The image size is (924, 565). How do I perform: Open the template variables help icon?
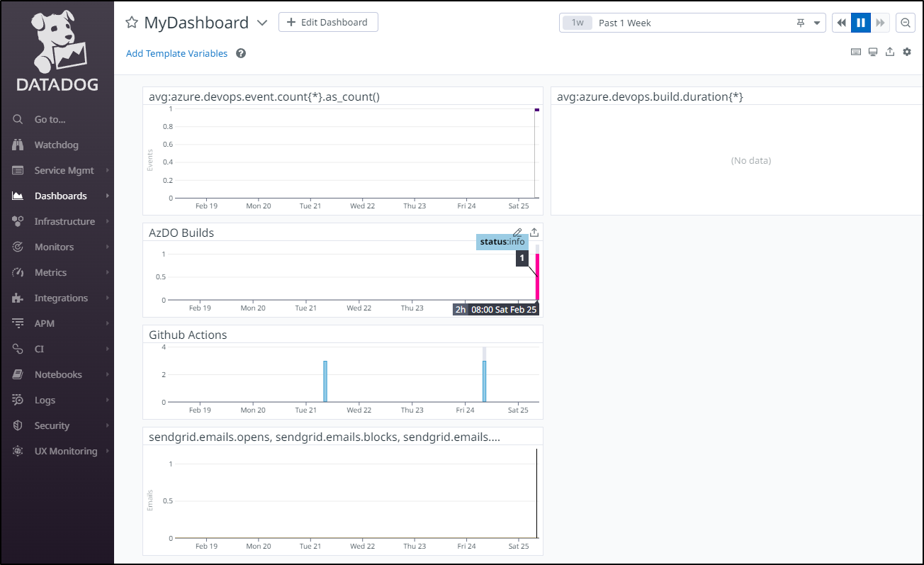[x=241, y=53]
